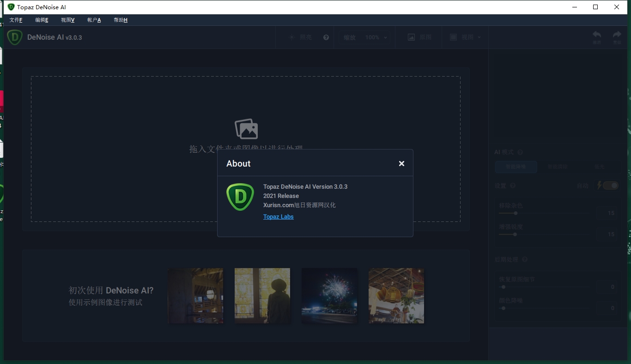631x364 pixels.
Task: Open the silhouette with hat sample image
Action: (x=262, y=296)
